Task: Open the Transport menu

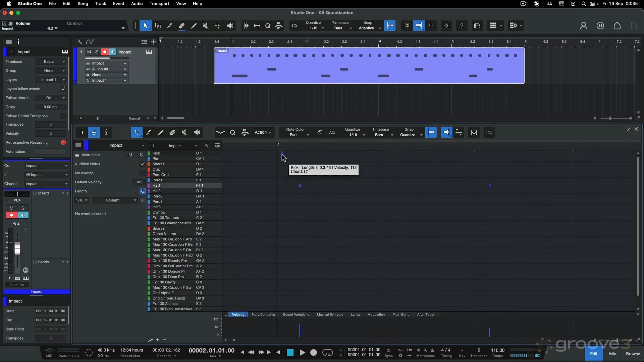Action: [159, 4]
